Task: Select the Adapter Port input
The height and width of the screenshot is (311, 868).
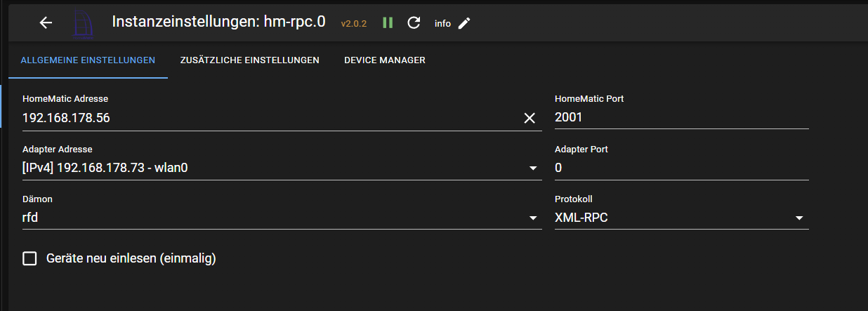Action: tap(681, 168)
